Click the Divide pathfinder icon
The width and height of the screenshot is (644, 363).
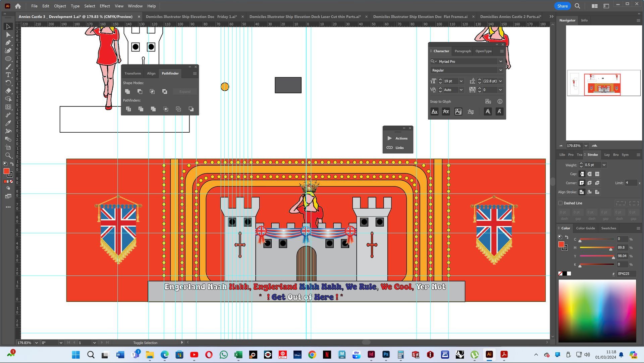click(x=128, y=109)
